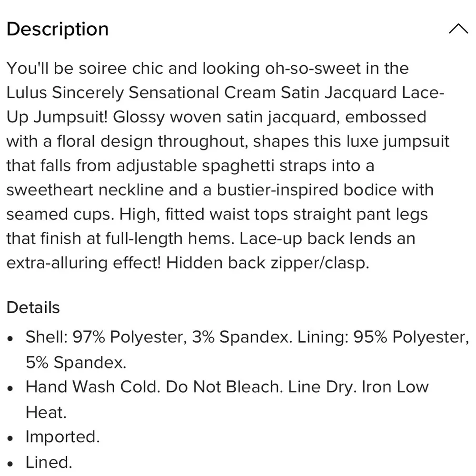The image size is (476, 476).
Task: Click the Iron Low Heat text
Action: 395,387
